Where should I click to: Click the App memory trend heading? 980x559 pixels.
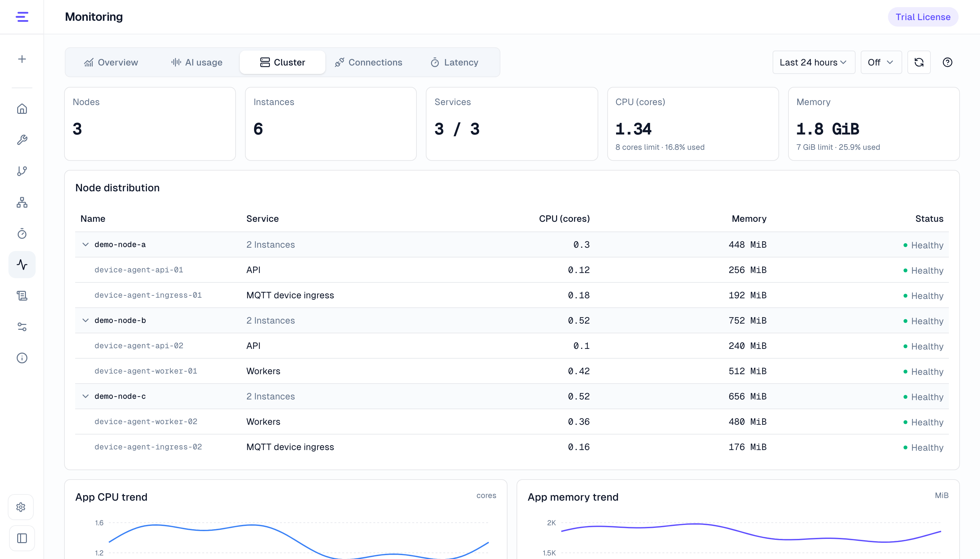(x=573, y=497)
